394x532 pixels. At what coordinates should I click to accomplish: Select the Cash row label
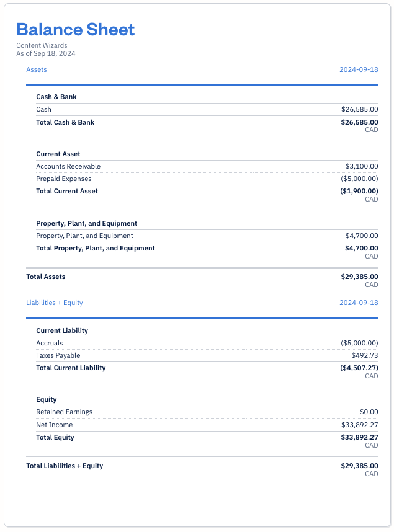click(43, 109)
